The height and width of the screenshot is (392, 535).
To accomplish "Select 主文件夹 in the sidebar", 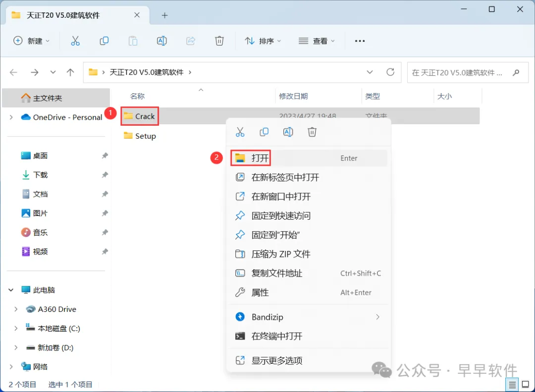I will coord(56,98).
